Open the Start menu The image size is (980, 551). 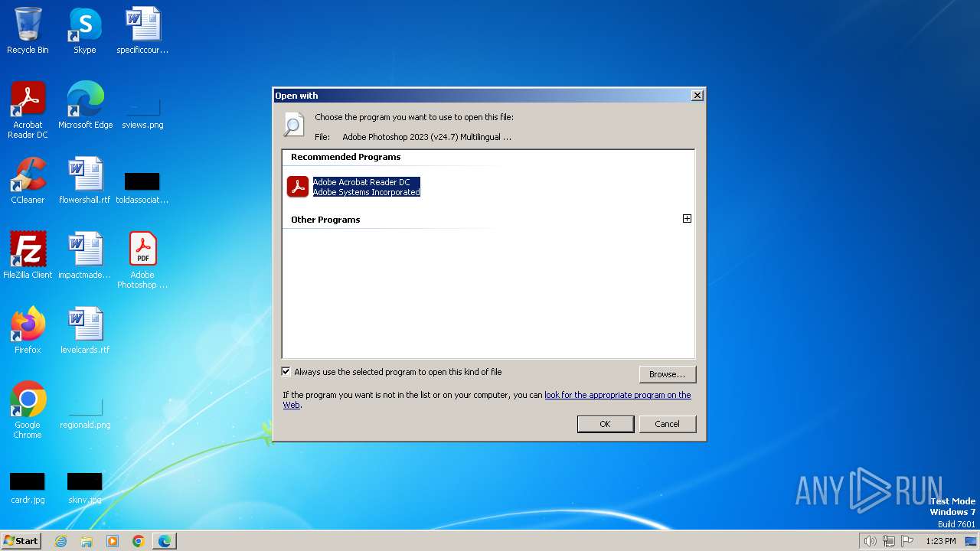pos(21,541)
